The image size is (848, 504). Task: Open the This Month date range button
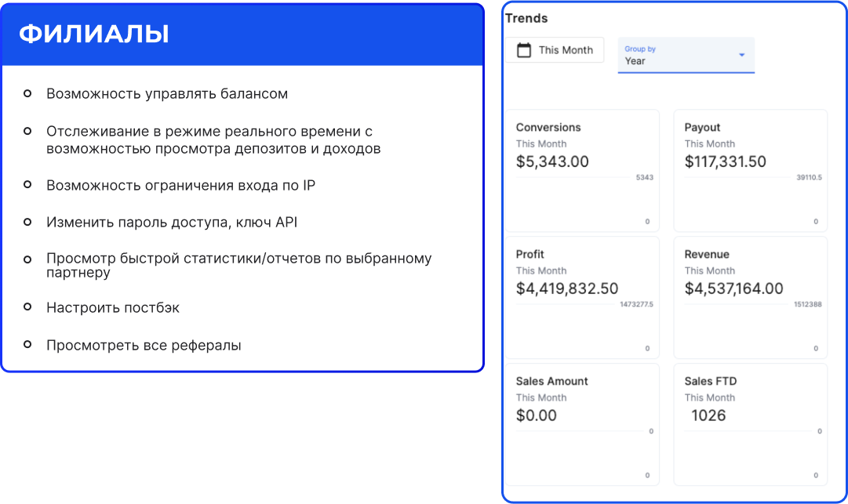coord(555,50)
